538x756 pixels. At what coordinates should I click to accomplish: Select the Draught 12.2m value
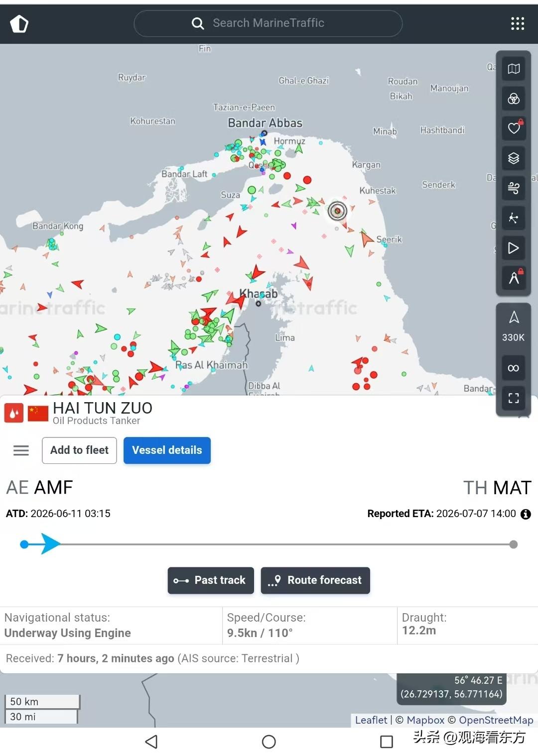(419, 631)
